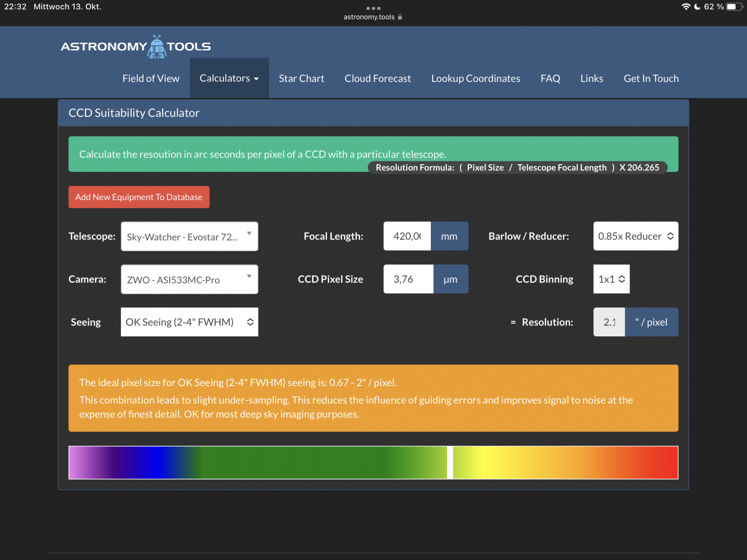Screen dimensions: 747x560
Task: Go to the Field of View page
Action: point(151,79)
